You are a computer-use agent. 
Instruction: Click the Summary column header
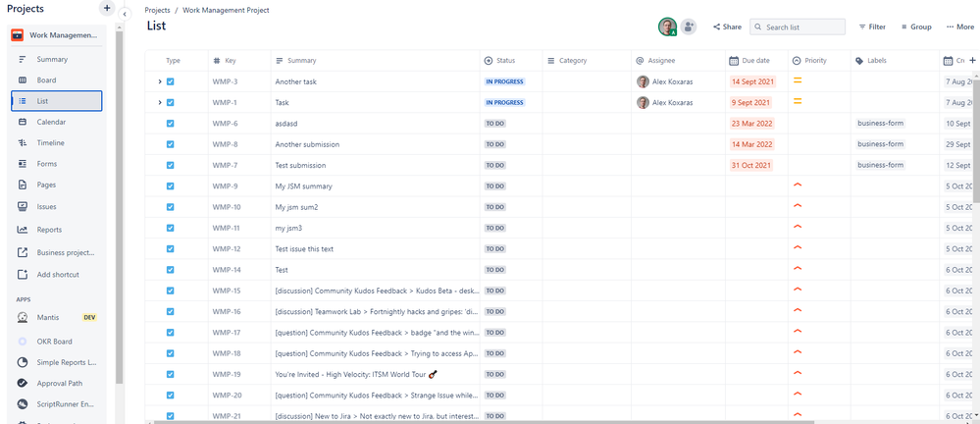click(375, 61)
